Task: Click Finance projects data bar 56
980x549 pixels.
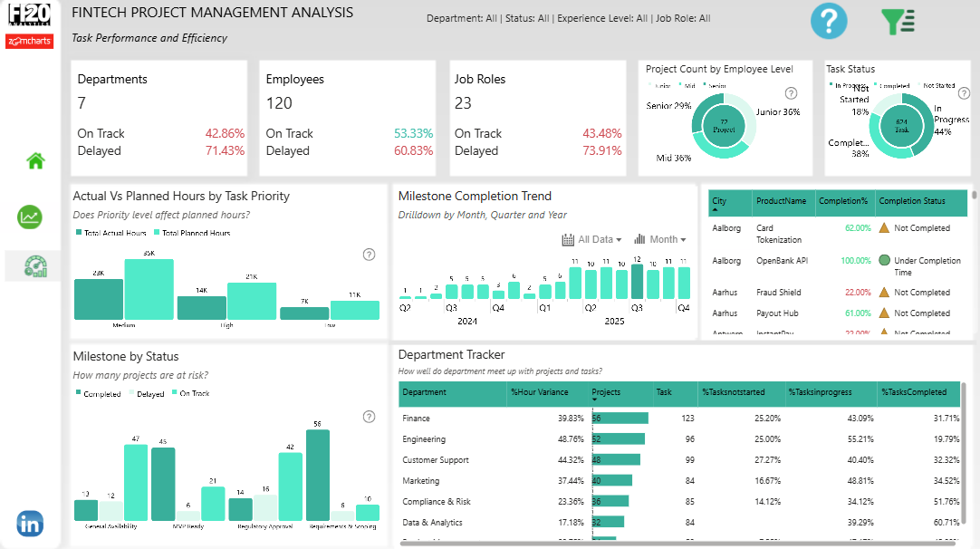Action: click(620, 419)
